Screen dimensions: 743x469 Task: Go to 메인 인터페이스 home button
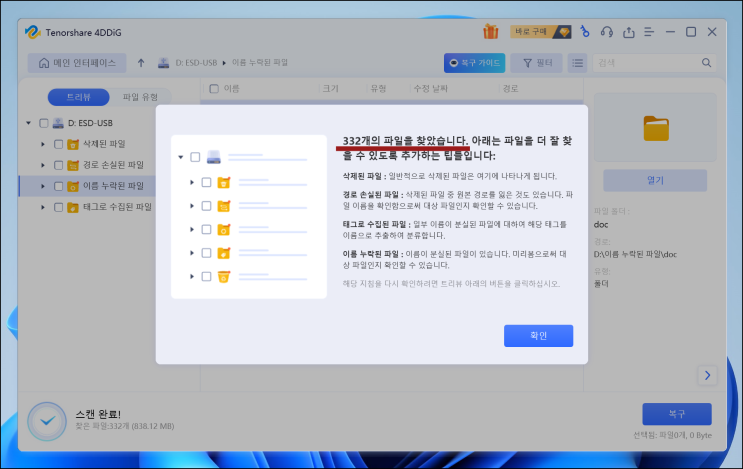pos(77,63)
